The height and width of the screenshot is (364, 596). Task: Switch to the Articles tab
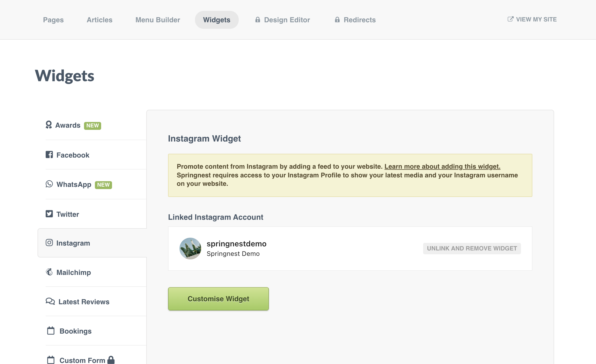(x=100, y=20)
